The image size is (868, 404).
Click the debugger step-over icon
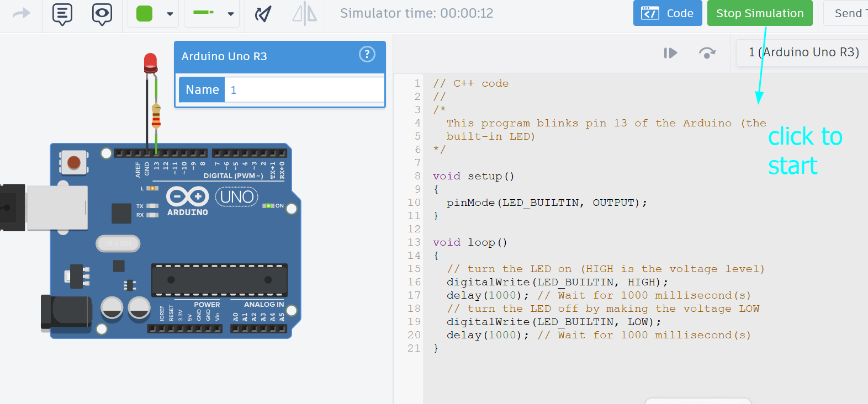pos(707,53)
